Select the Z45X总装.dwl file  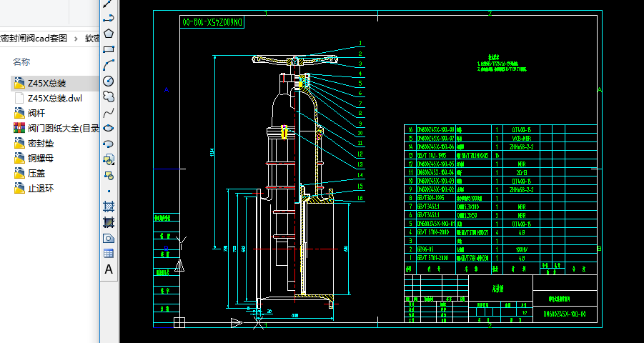(54, 98)
